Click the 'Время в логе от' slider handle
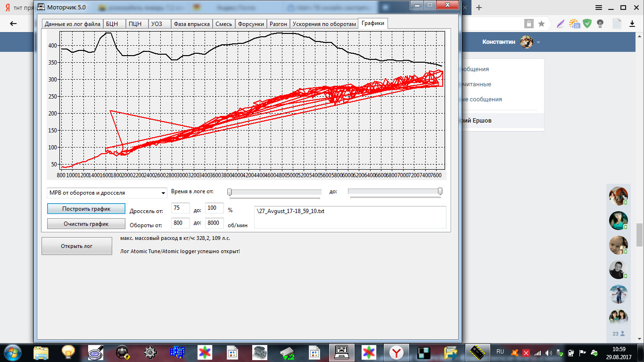The image size is (644, 362). [229, 192]
